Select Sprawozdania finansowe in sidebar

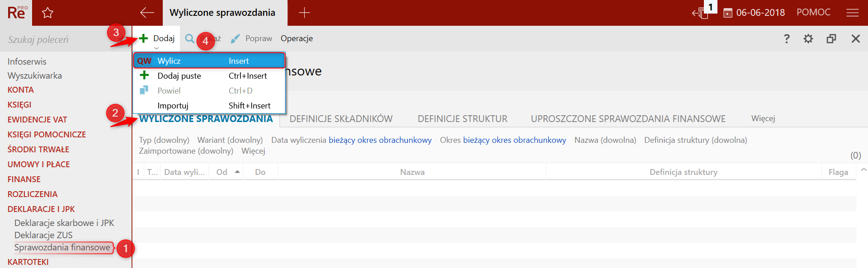(62, 248)
